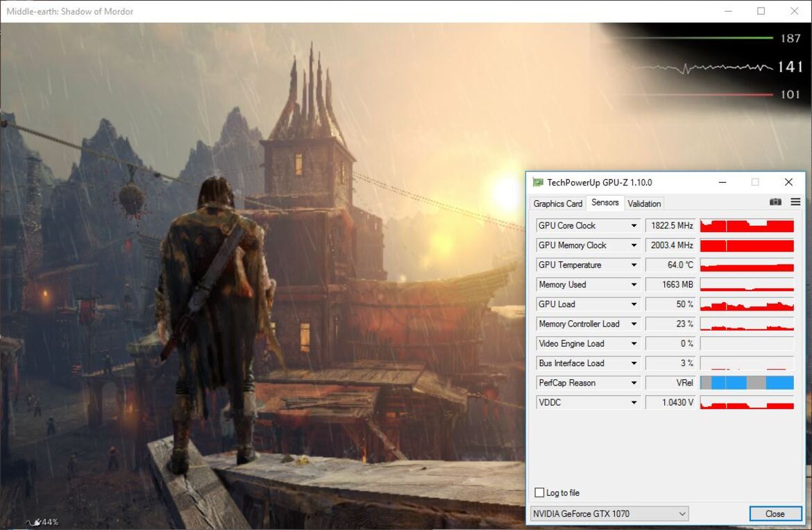Image resolution: width=812 pixels, height=530 pixels.
Task: Expand the VDDC sensor dropdown
Action: (x=634, y=403)
